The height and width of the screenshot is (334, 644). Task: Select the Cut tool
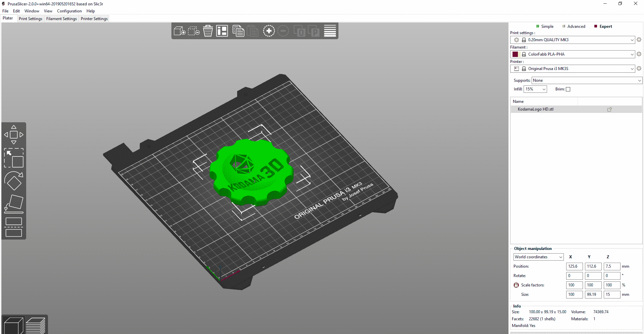click(14, 227)
